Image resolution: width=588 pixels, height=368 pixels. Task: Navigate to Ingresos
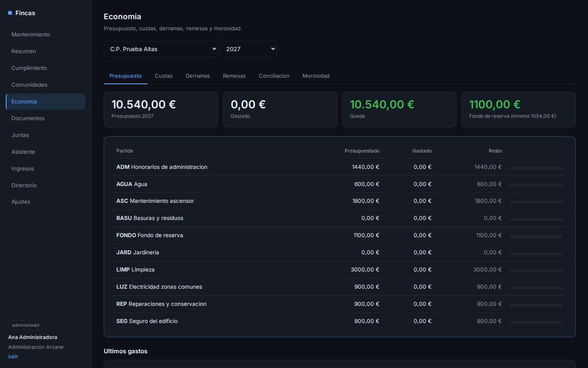(x=45, y=168)
